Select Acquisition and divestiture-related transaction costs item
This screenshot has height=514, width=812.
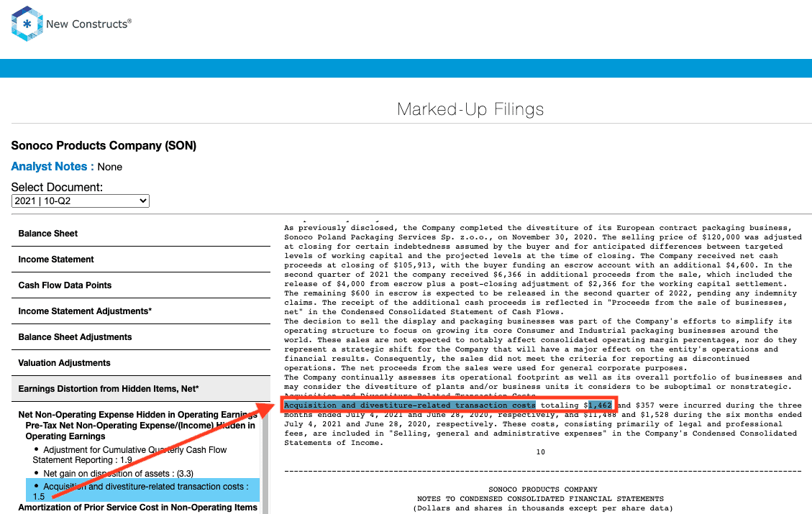(x=142, y=490)
